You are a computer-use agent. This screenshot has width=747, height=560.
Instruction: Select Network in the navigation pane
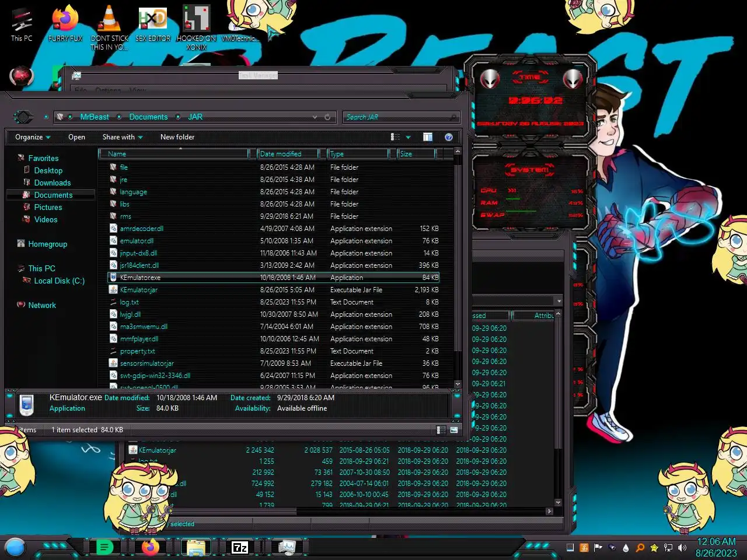[42, 305]
